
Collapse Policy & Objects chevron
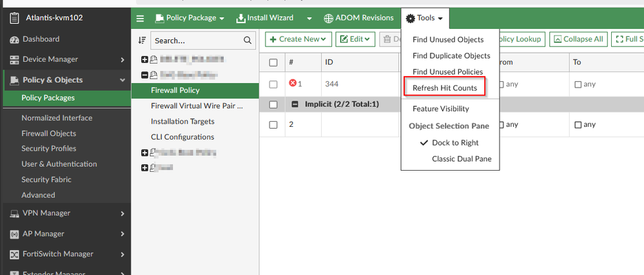coord(122,81)
